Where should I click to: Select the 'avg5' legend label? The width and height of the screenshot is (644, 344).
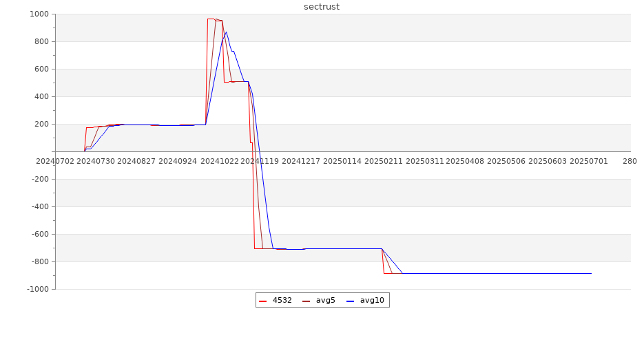click(326, 300)
